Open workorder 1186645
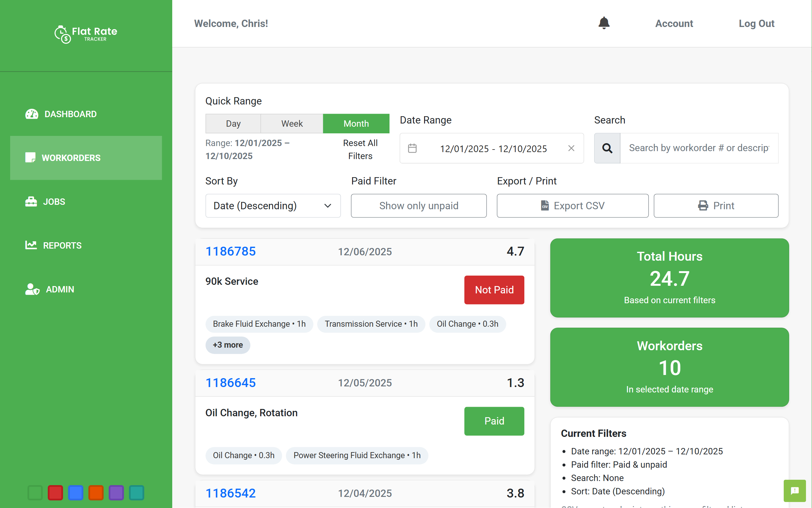The height and width of the screenshot is (508, 812). point(231,383)
